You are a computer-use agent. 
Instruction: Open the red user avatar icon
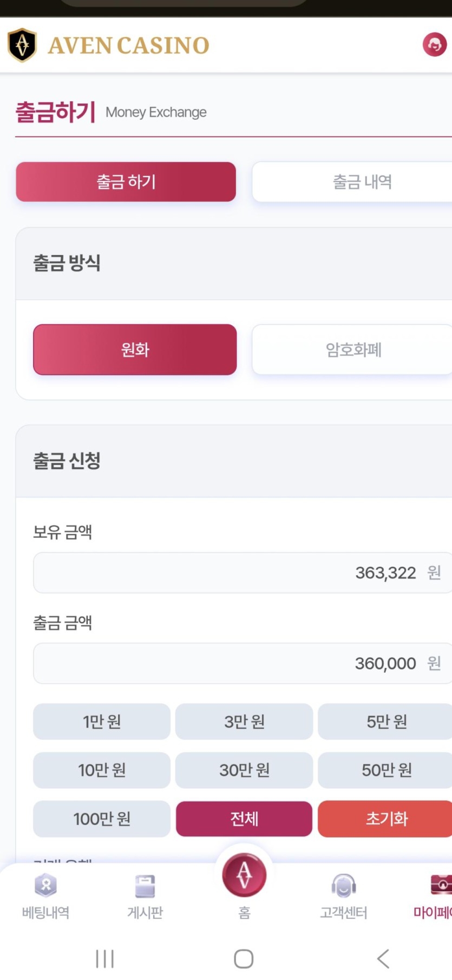tap(434, 44)
